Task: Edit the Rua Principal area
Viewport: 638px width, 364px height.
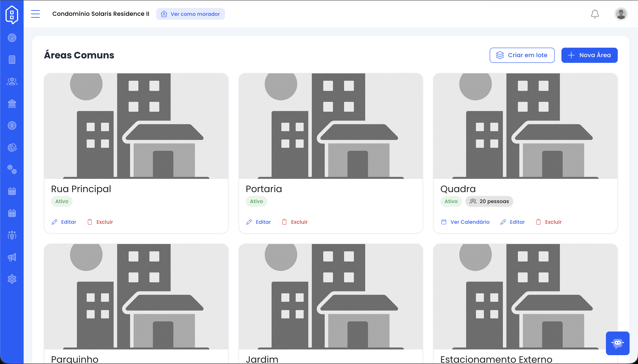Action: [64, 222]
